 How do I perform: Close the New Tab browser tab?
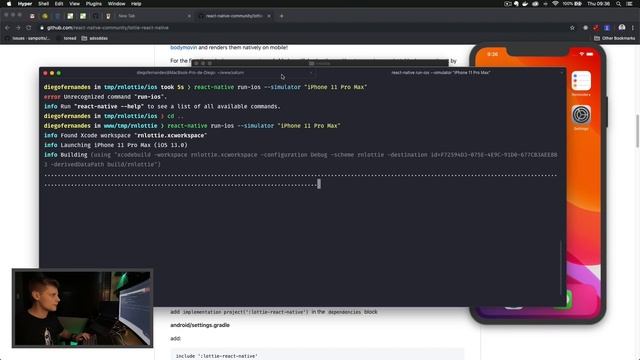(x=189, y=16)
